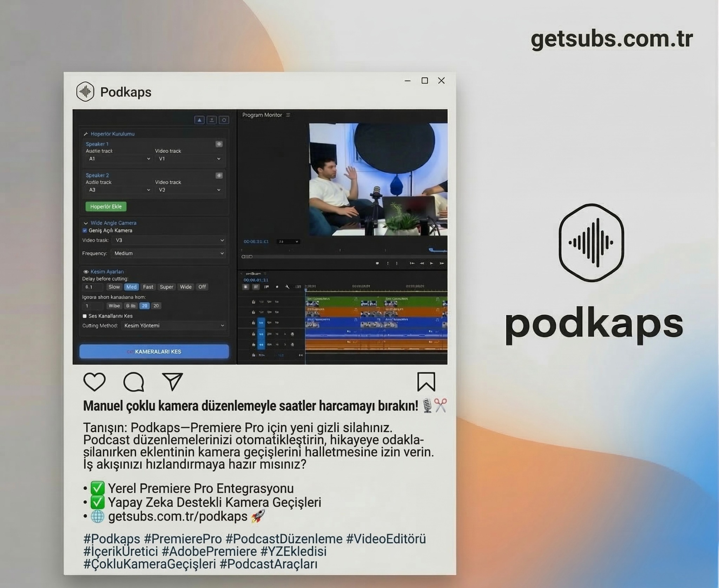Select the Fast delay option

(x=148, y=287)
